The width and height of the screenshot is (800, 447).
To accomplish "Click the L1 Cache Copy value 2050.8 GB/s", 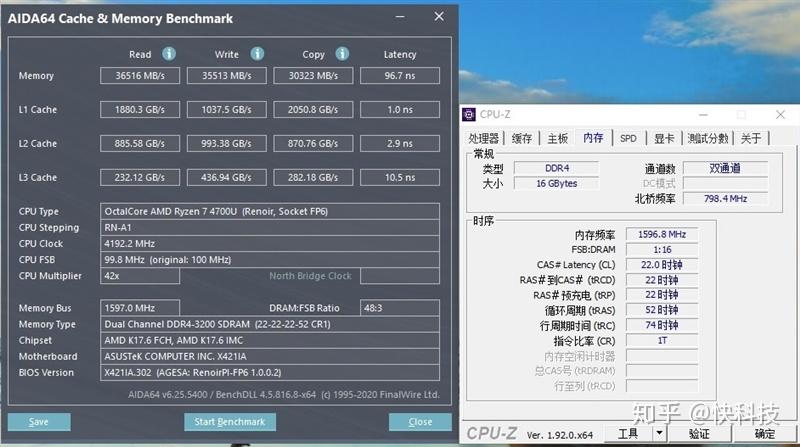I will point(313,109).
